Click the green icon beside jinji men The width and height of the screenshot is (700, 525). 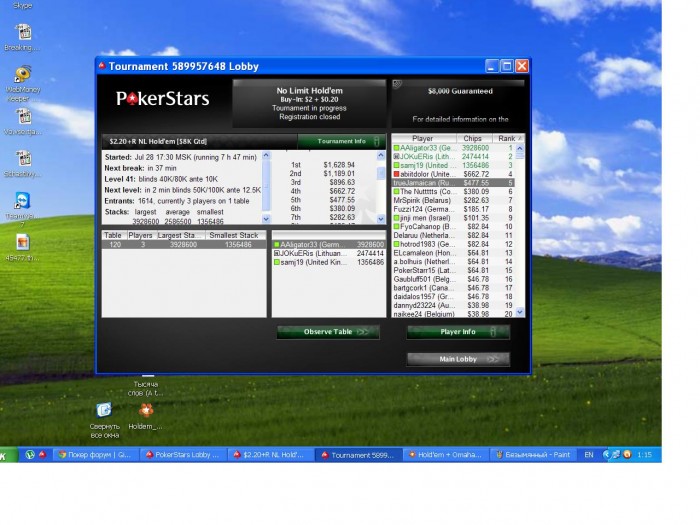396,218
